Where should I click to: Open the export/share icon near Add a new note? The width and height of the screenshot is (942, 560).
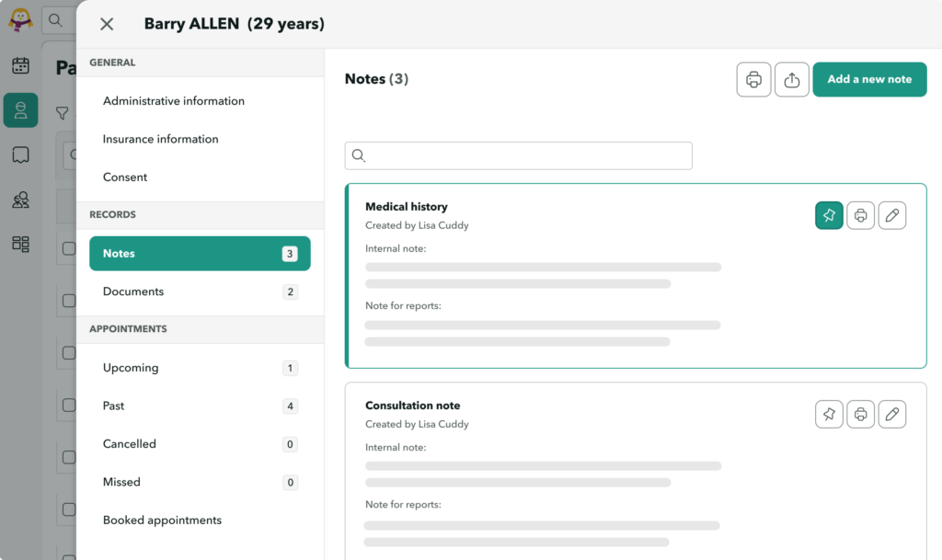pos(791,79)
